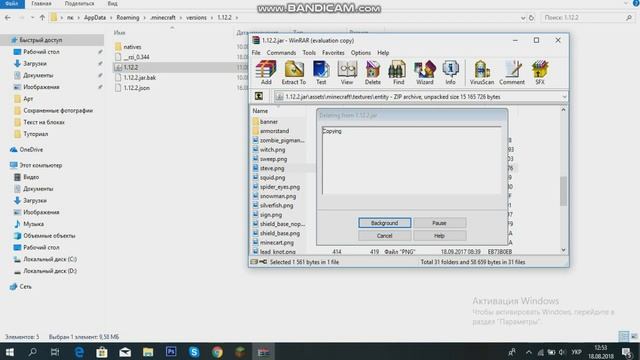
Task: Select the banner folder in WinRAR
Action: coord(269,122)
